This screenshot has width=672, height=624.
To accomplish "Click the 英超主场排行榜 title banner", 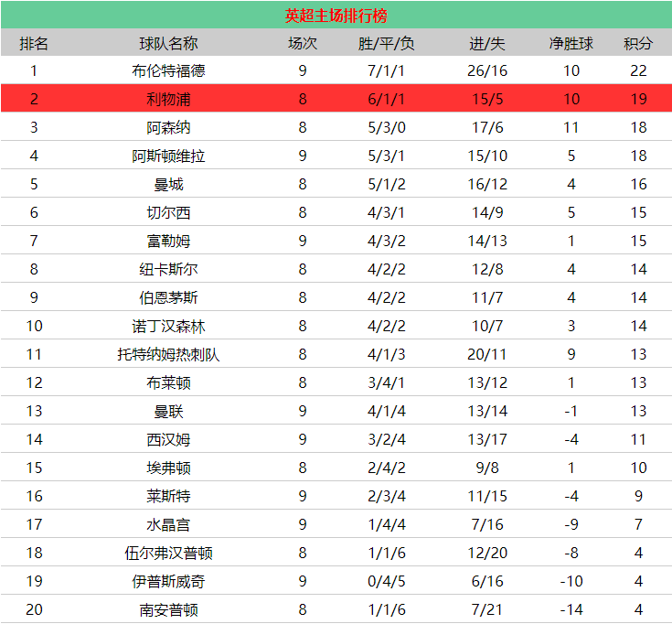I will (336, 16).
